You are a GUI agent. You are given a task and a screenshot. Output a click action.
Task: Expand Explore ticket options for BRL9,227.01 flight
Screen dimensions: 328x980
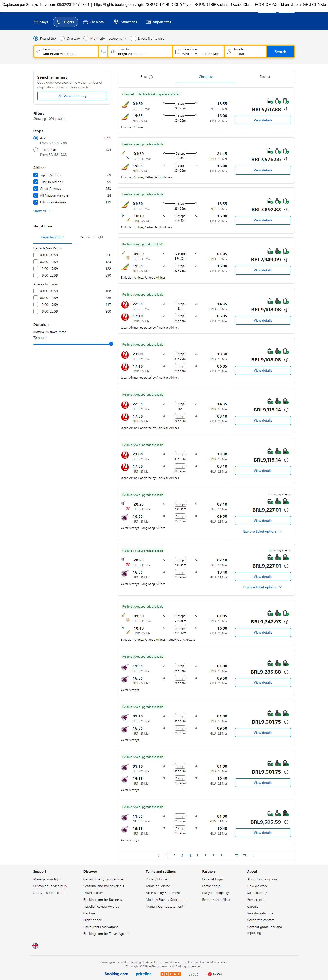pyautogui.click(x=263, y=532)
